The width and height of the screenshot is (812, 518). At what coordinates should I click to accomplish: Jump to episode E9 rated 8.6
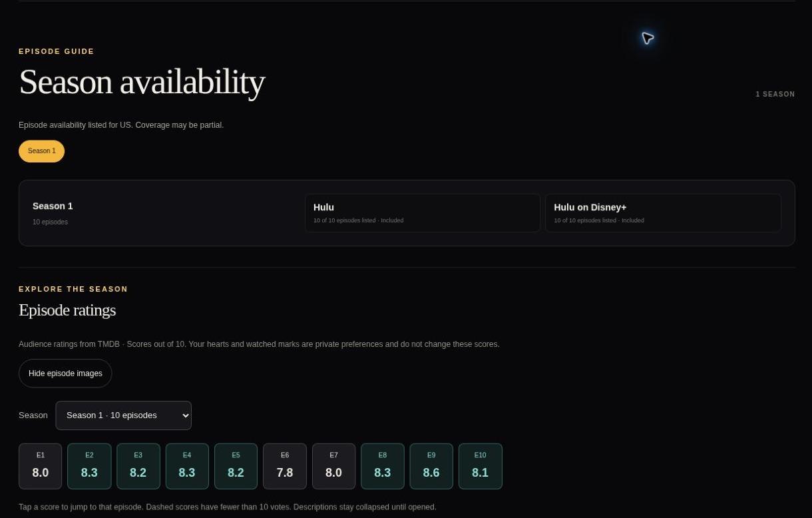431,466
